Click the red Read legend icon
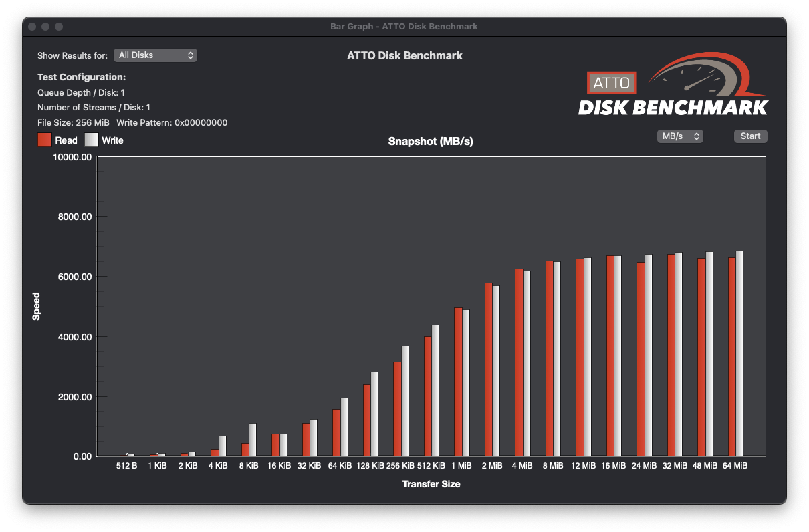Screen dimensions: 809x532 coord(45,140)
